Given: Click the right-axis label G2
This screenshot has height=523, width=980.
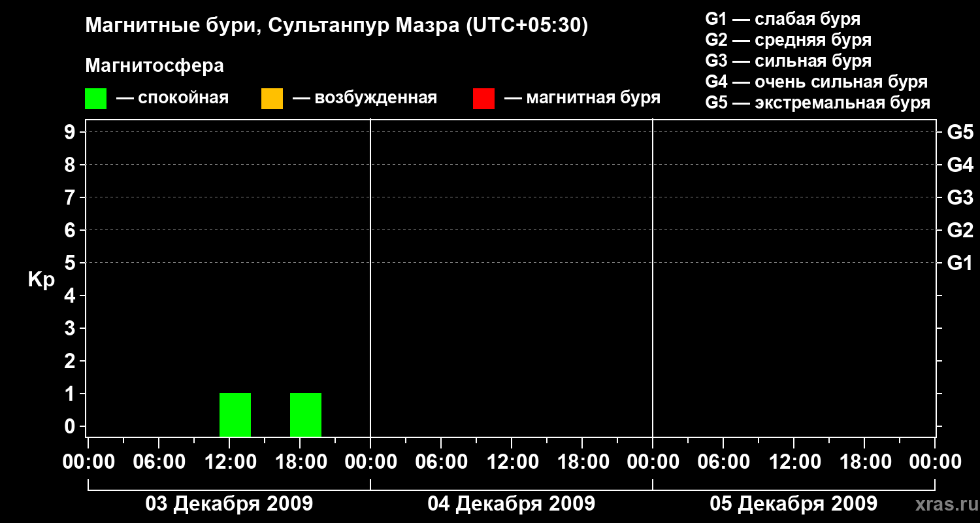Looking at the screenshot, I should [x=960, y=230].
